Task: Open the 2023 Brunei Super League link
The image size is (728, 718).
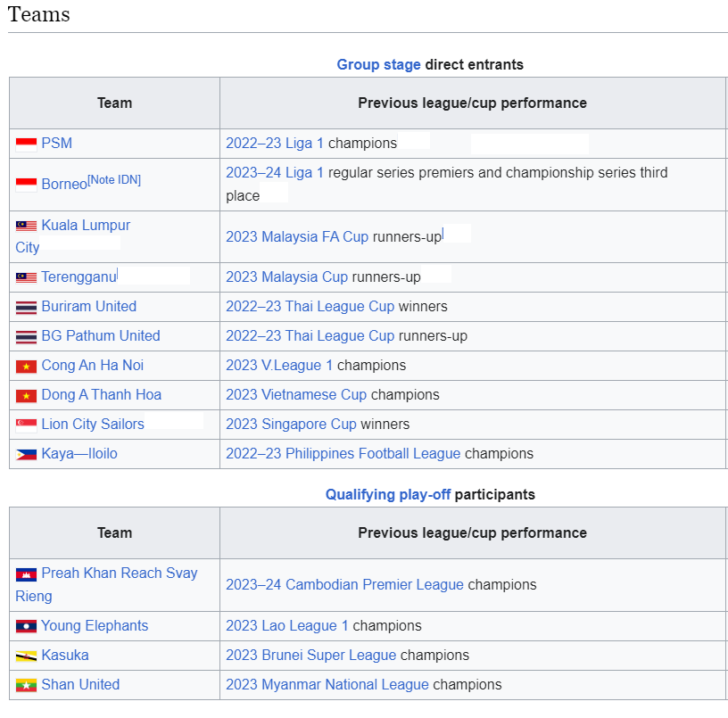Action: point(311,655)
